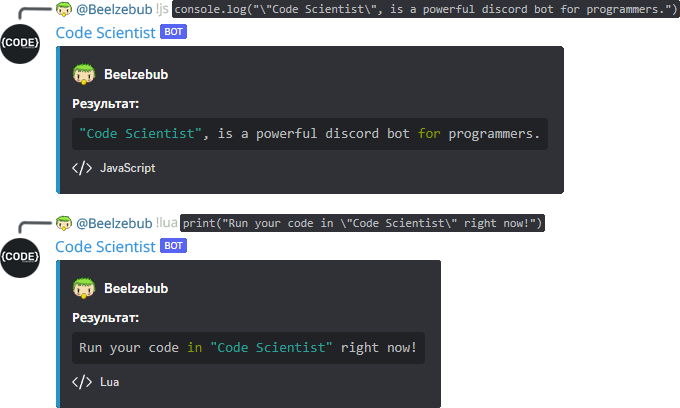Click the BOT tag above the JavaScript embed

[x=173, y=32]
